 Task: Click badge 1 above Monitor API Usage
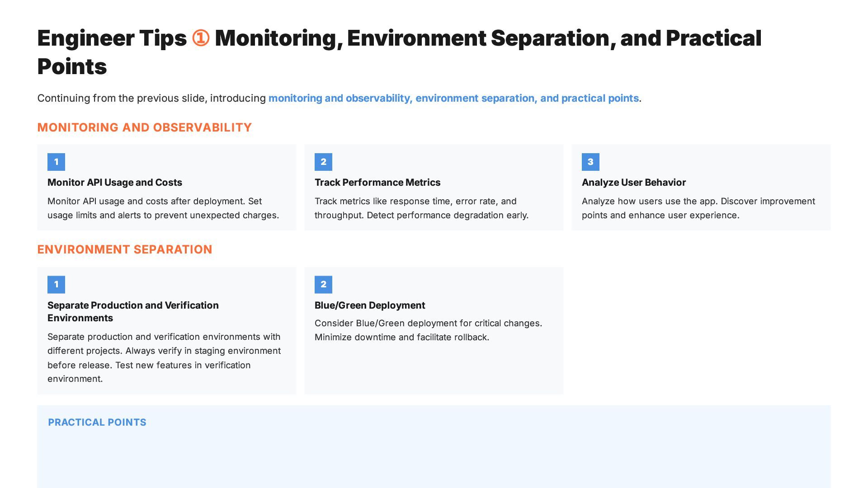[56, 162]
